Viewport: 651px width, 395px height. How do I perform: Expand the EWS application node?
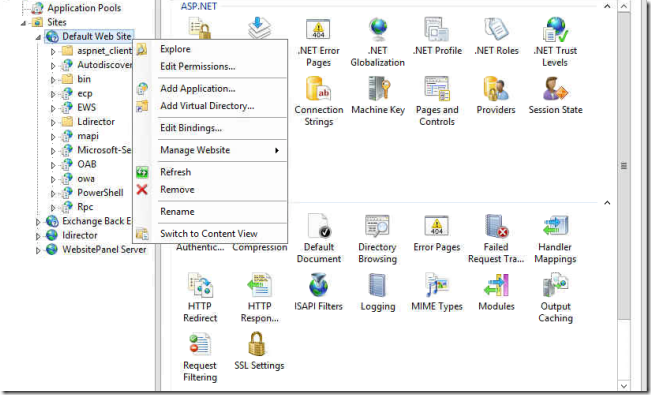53,108
